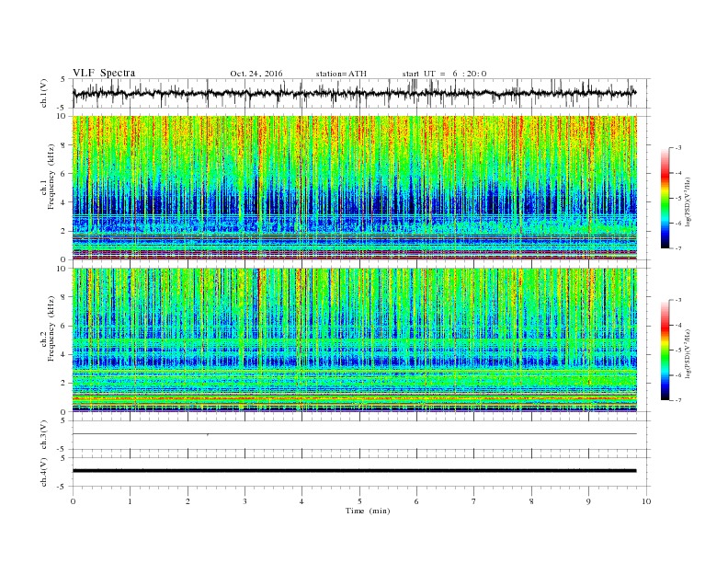The height and width of the screenshot is (563, 728).
Task: Click the "ch.3(V)" axis label
Action: (44, 435)
